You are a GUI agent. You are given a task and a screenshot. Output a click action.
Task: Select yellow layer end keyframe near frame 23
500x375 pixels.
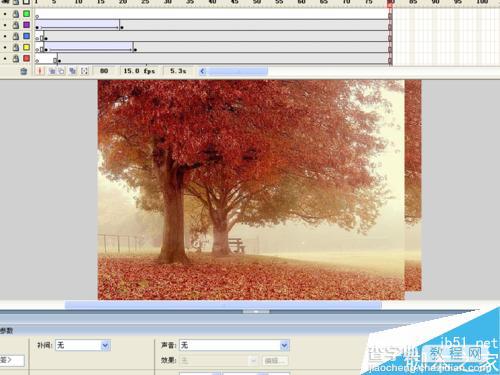click(x=135, y=50)
